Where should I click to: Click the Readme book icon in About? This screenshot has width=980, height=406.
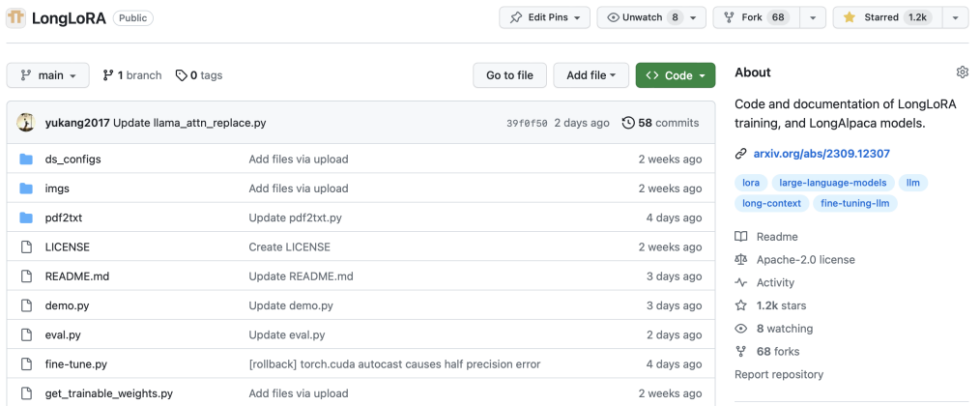click(741, 237)
